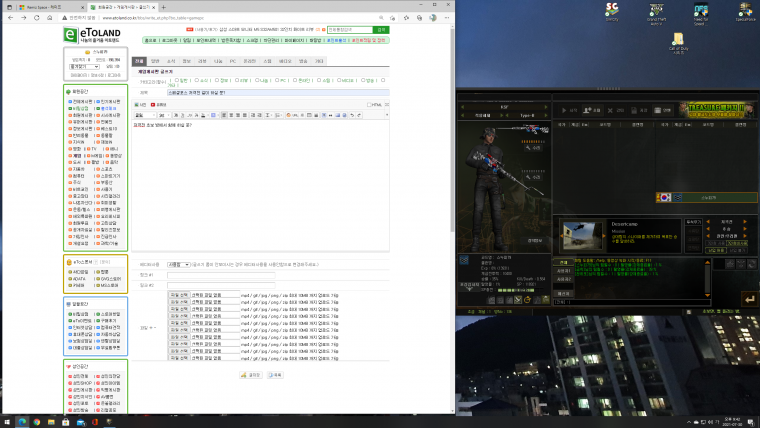
Task: Click game Start play button
Action: pyautogui.click(x=569, y=111)
